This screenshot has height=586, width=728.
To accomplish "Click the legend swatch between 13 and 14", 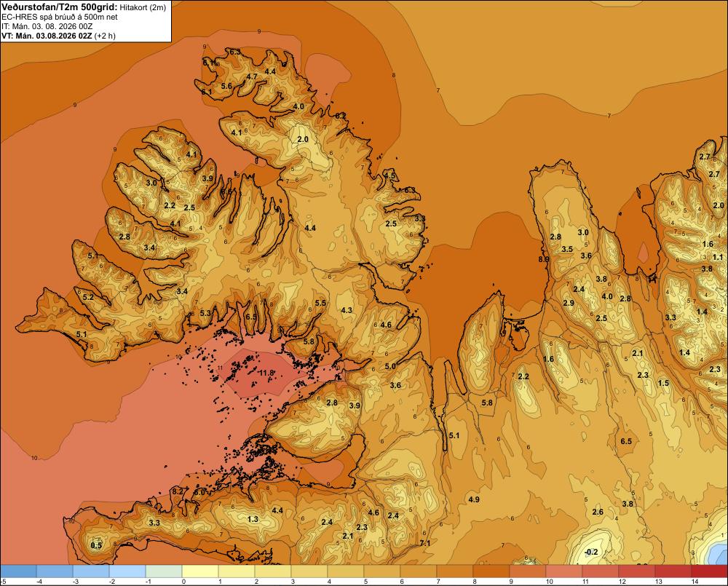I will point(673,571).
